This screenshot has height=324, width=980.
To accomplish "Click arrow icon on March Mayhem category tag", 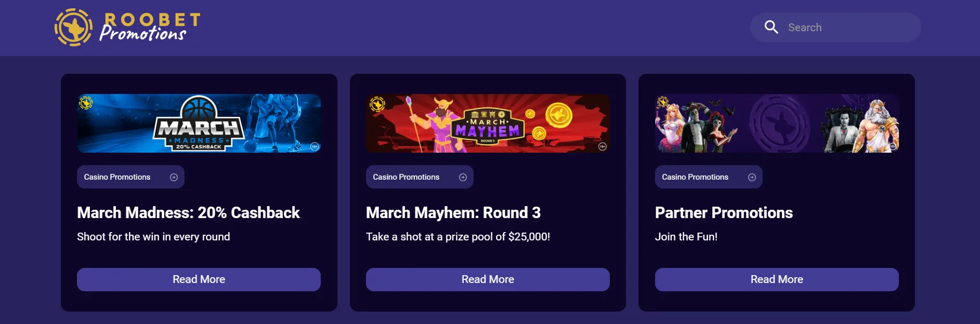I will pyautogui.click(x=463, y=177).
